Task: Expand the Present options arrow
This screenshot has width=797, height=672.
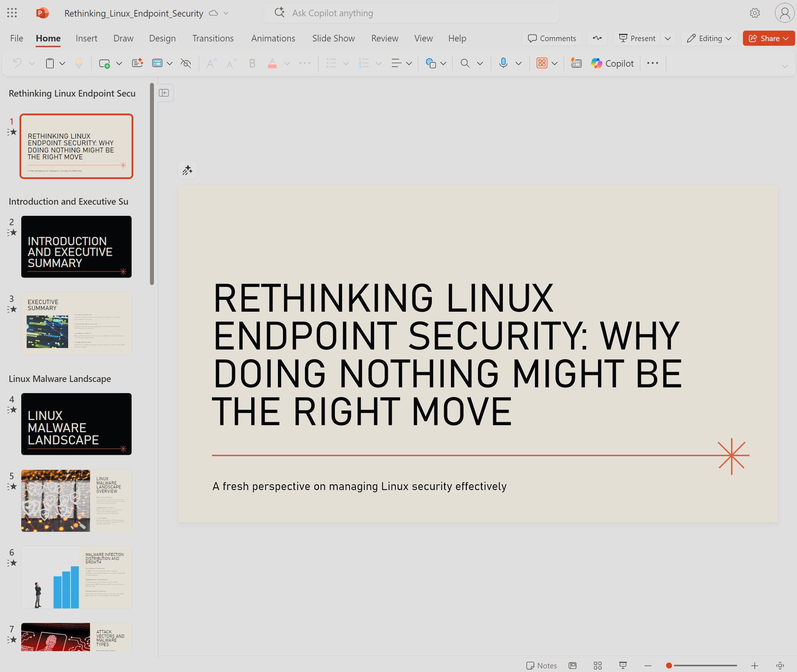Action: pyautogui.click(x=668, y=39)
